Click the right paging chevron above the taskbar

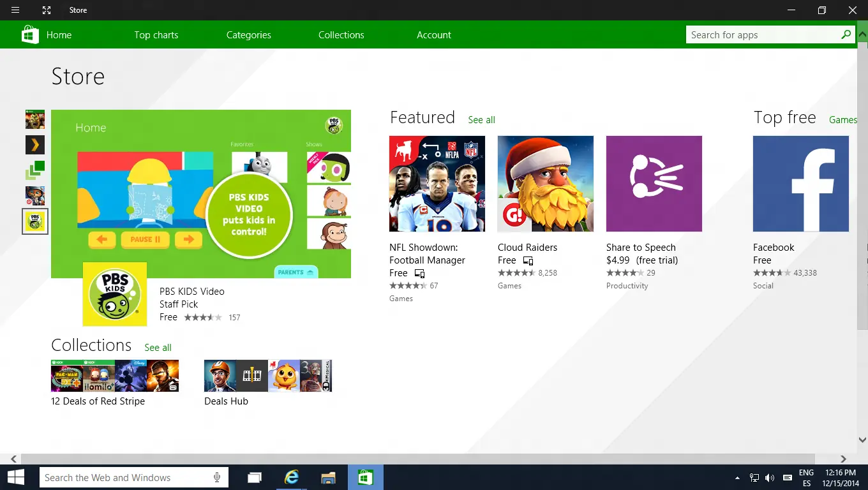point(843,458)
